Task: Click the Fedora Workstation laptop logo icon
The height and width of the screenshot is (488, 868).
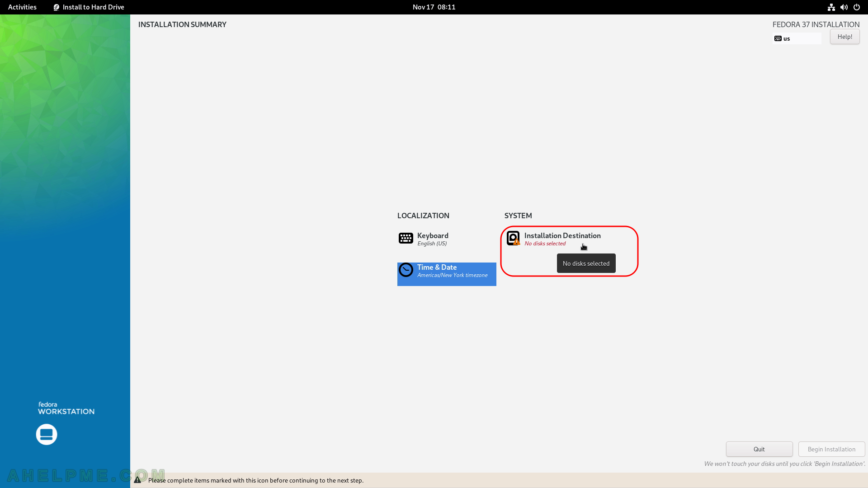Action: tap(47, 434)
